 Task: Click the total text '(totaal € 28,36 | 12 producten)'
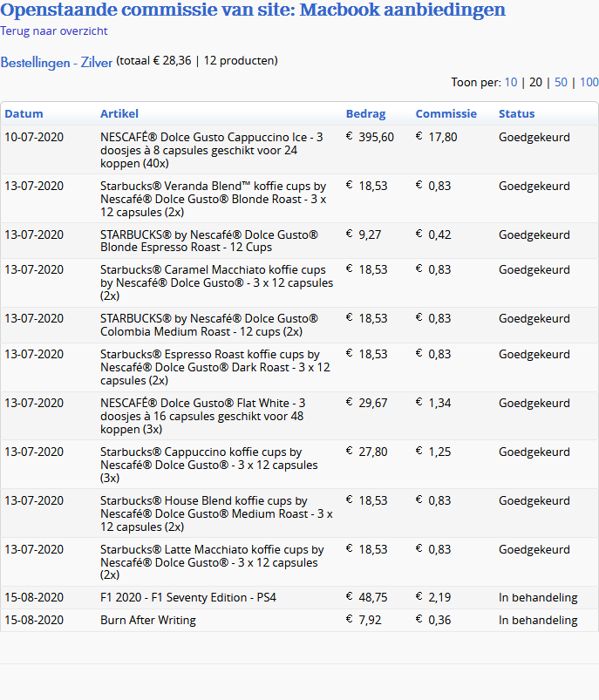[197, 61]
